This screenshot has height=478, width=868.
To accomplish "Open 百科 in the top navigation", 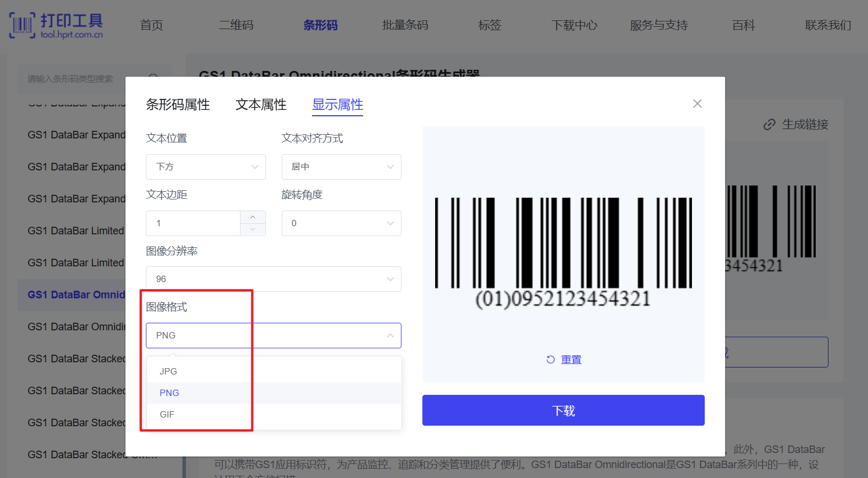I will (x=744, y=25).
